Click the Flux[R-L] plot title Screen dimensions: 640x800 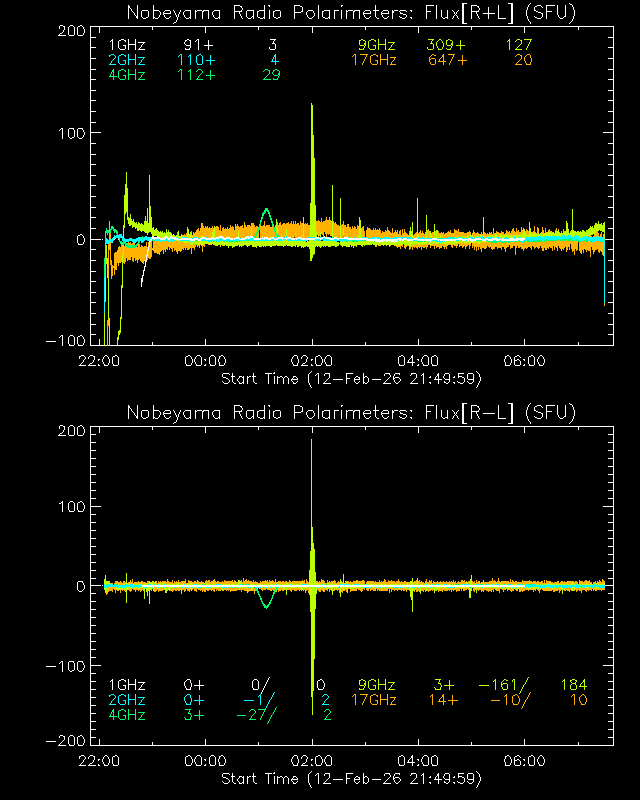pyautogui.click(x=351, y=412)
